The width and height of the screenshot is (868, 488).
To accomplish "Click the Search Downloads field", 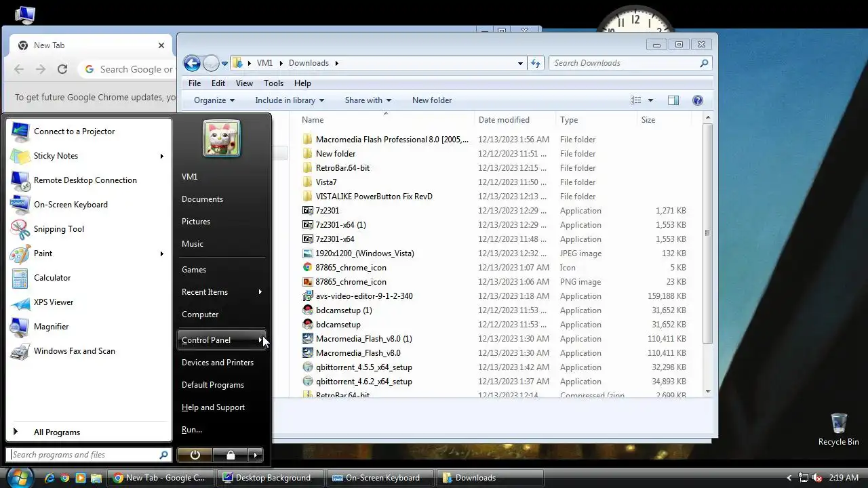I will coord(630,63).
